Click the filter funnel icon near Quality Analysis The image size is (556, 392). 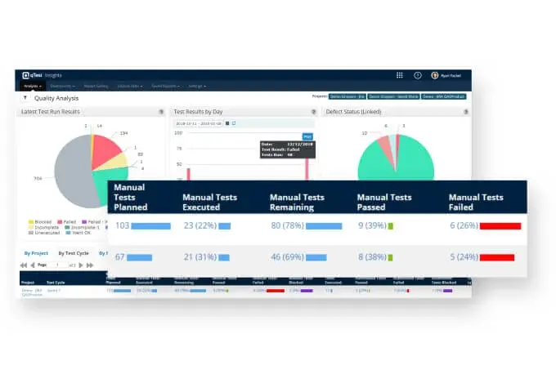pyautogui.click(x=25, y=98)
